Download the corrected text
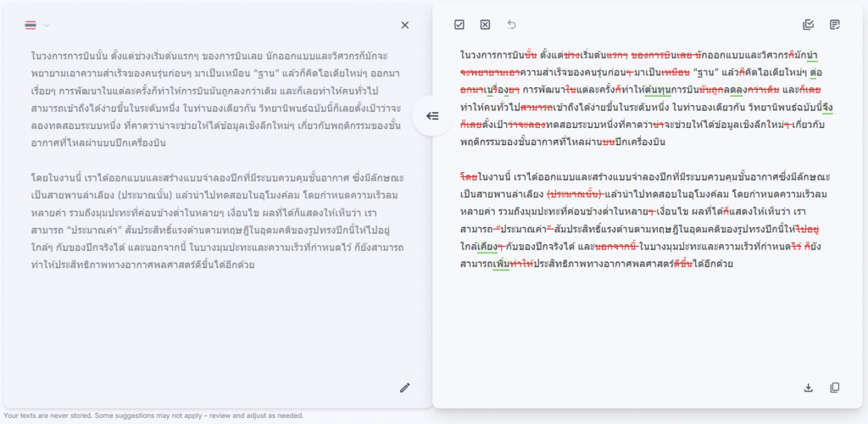 (x=808, y=388)
